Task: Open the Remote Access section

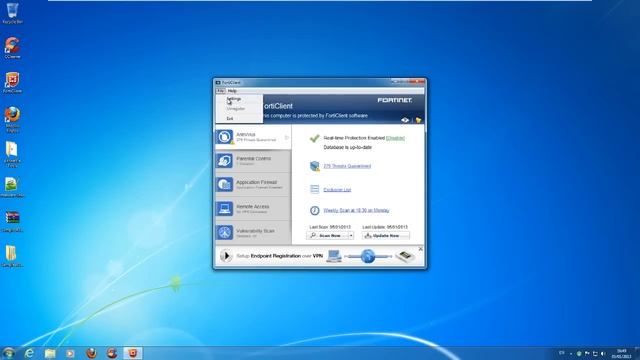Action: click(x=253, y=209)
